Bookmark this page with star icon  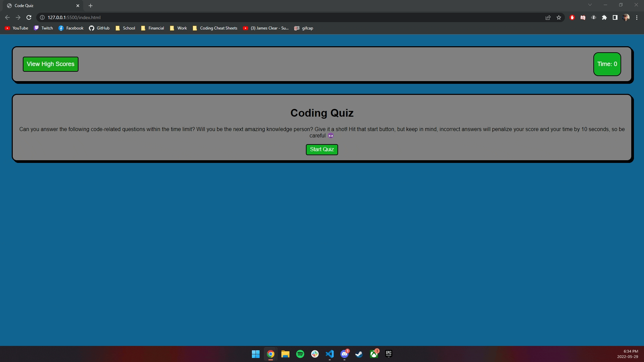click(x=559, y=17)
